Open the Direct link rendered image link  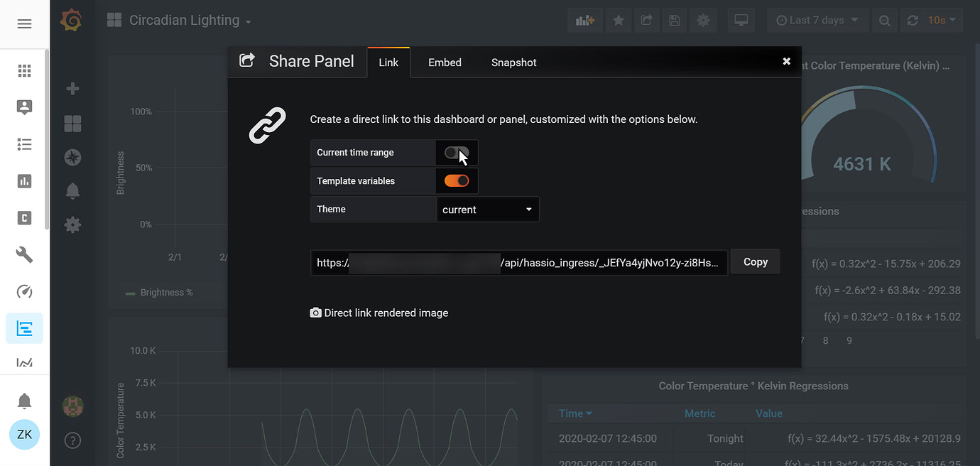click(379, 313)
